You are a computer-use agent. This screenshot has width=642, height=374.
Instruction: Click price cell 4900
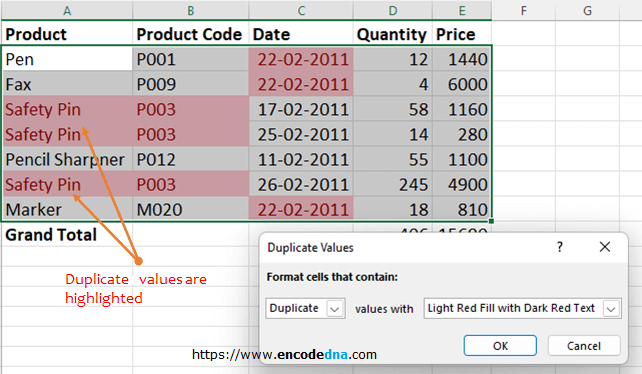click(462, 184)
